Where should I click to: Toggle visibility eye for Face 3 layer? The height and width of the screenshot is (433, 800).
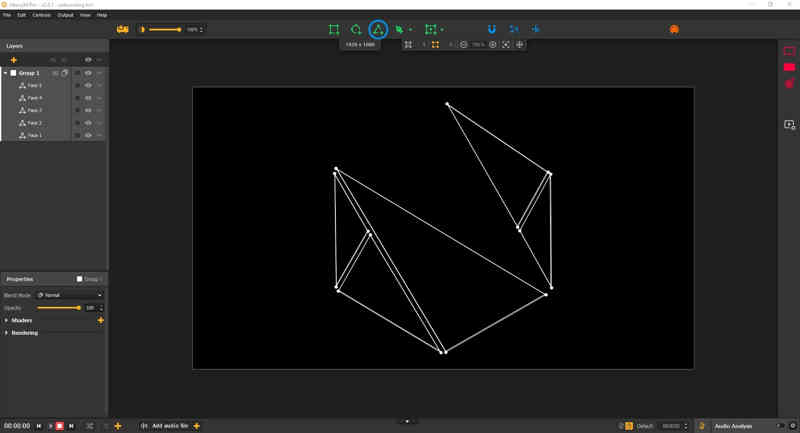tap(88, 110)
